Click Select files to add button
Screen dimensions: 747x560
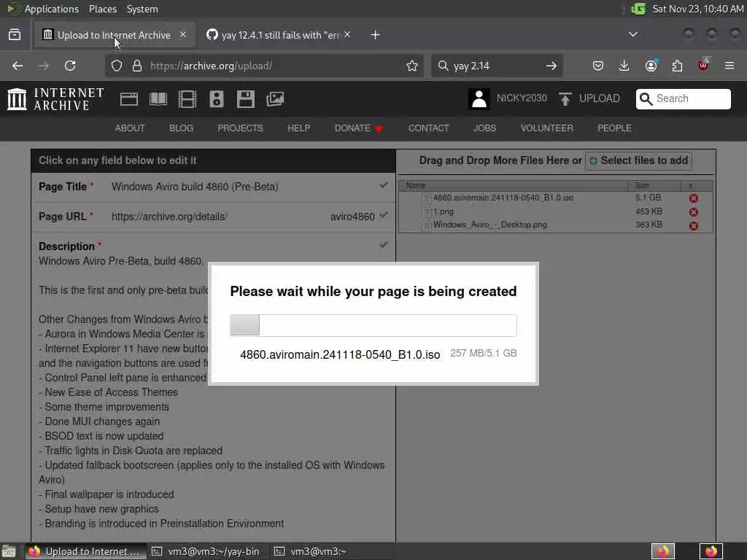pos(638,160)
